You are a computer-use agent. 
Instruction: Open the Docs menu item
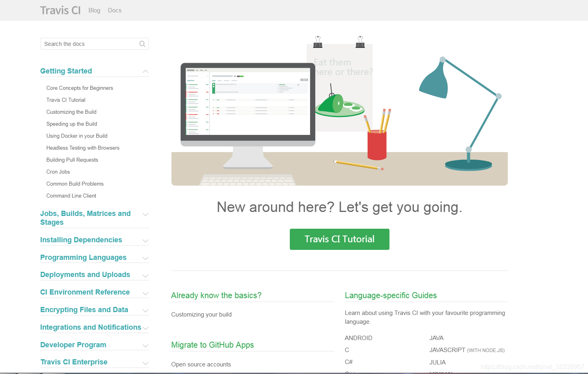(115, 10)
